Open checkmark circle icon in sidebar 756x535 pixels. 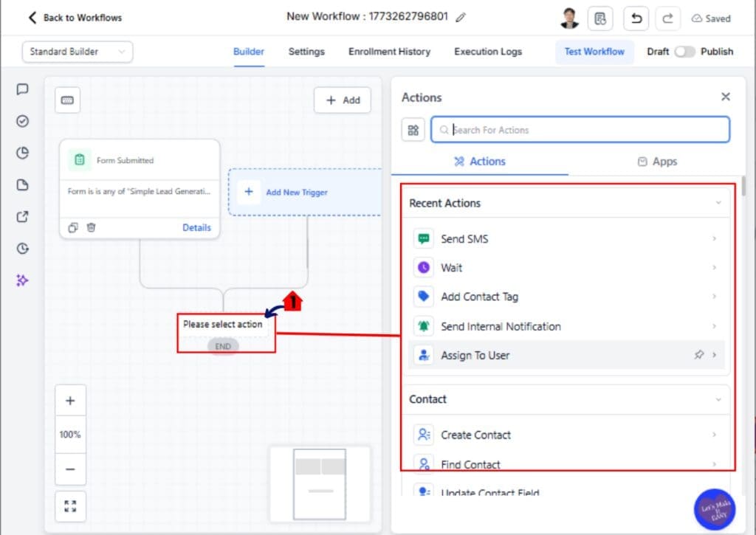(x=22, y=121)
